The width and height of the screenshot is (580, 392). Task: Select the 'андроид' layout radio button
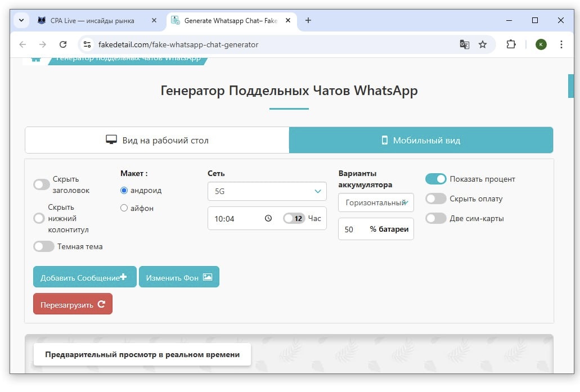tap(124, 190)
